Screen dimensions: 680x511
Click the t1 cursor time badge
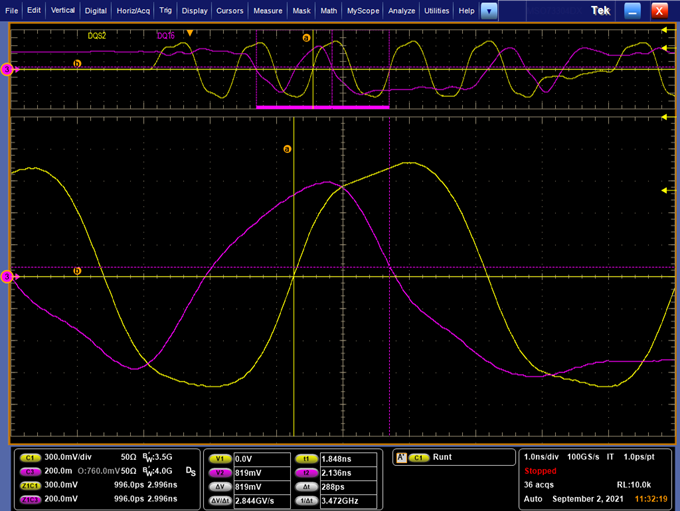click(307, 457)
